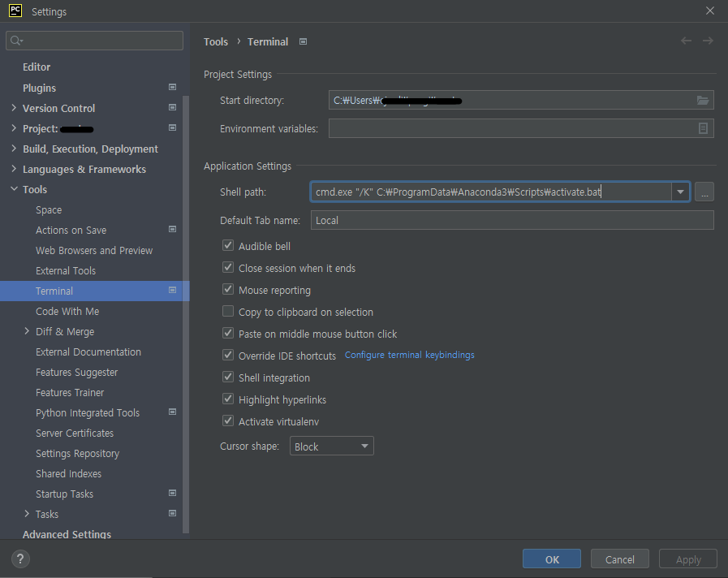728x578 pixels.
Task: Click the project-settings icon on Actions on Save row
Action: point(172,230)
